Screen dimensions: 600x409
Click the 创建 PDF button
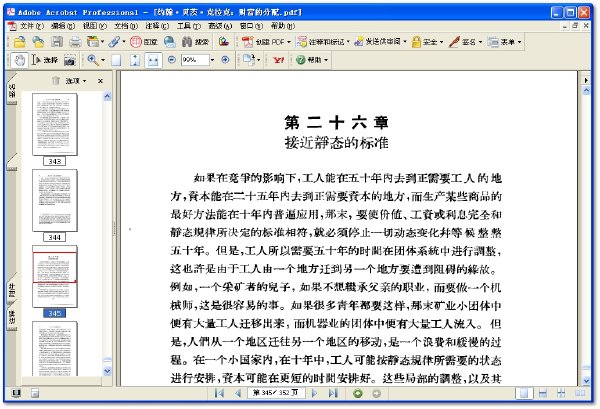(262, 42)
